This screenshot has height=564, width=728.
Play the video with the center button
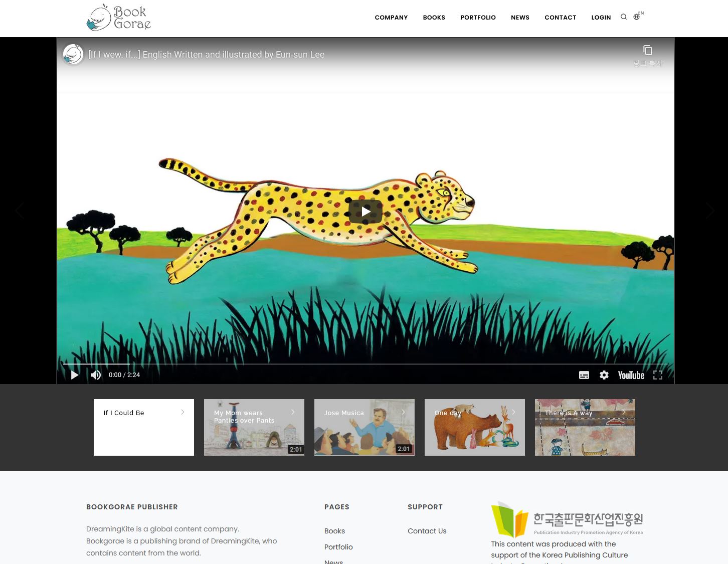pos(366,212)
